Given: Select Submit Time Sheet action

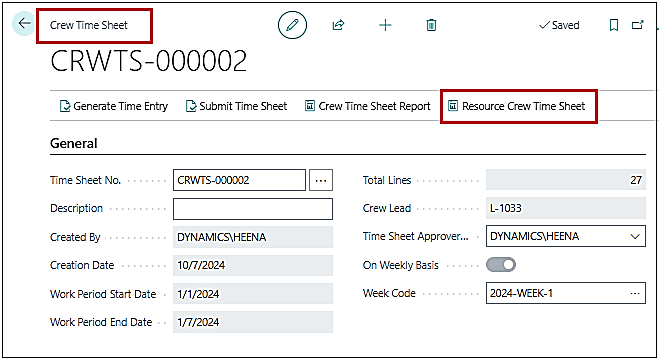Looking at the screenshot, I should point(237,106).
